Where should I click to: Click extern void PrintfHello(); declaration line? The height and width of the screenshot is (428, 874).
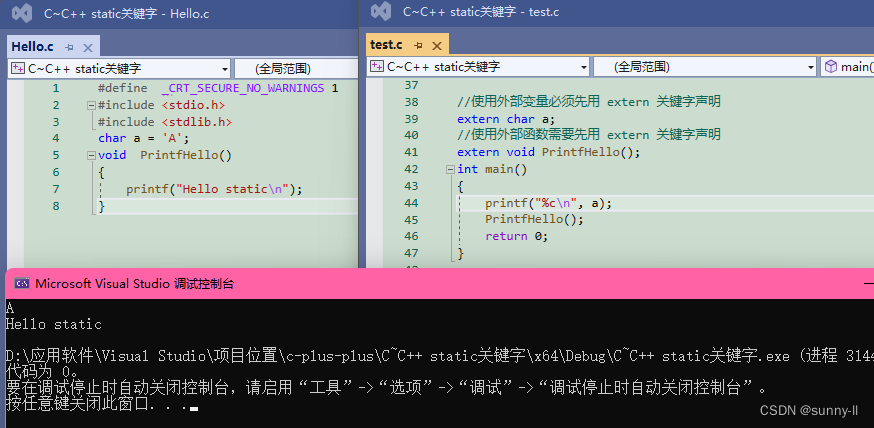(548, 152)
